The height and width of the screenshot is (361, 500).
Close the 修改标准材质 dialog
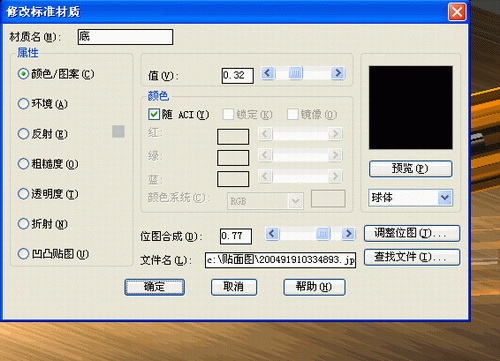(x=457, y=12)
